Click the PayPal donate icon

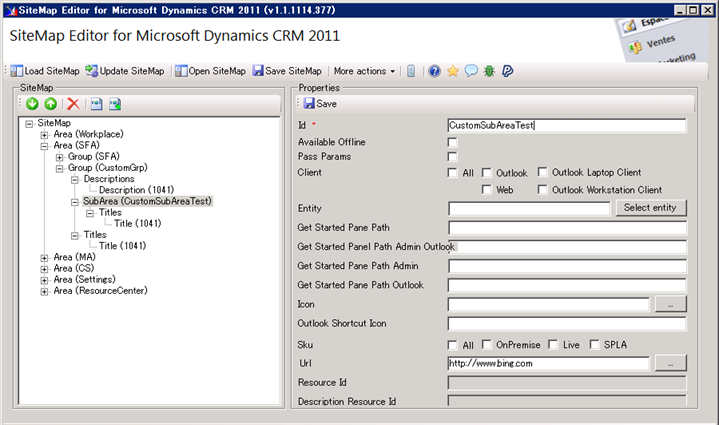[x=507, y=71]
